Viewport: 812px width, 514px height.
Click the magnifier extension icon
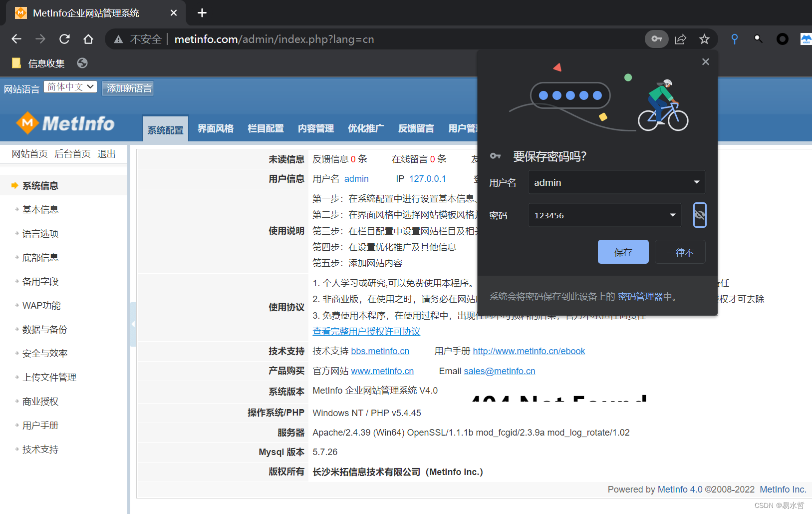coord(758,39)
